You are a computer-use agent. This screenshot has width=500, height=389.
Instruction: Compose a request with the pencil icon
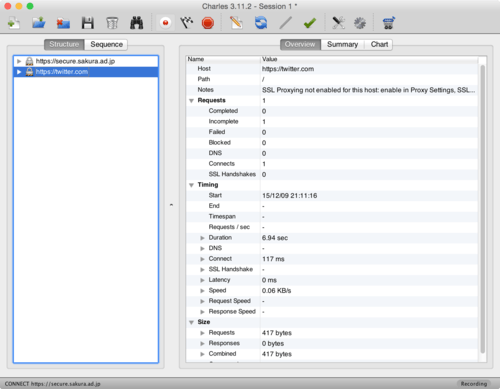pyautogui.click(x=236, y=23)
